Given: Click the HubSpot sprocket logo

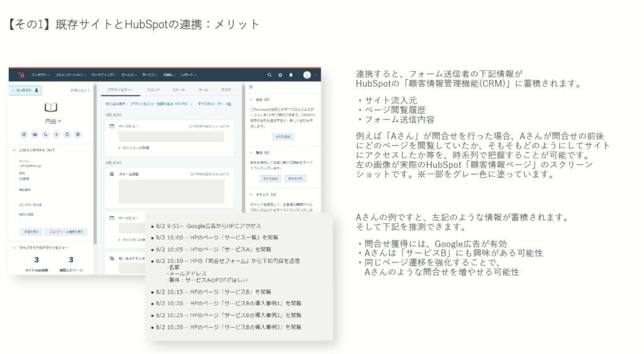Looking at the screenshot, I should [x=21, y=75].
